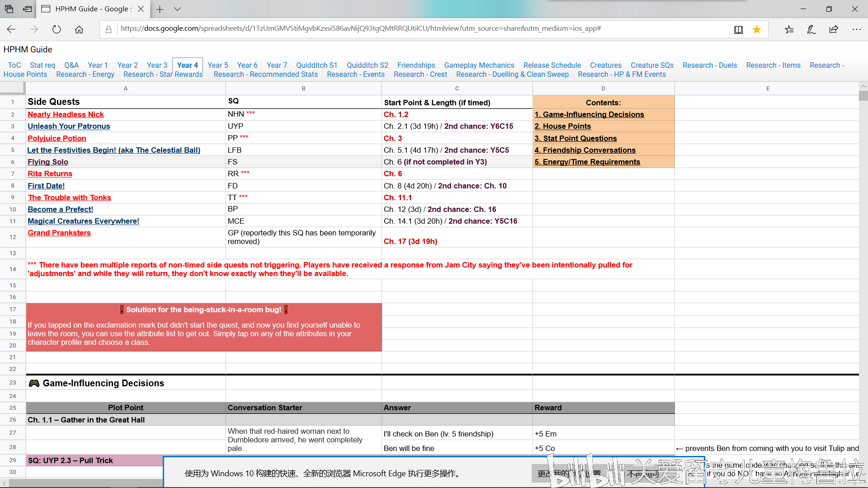Select the 'Ch. 17 (3d 19h)' cell
The height and width of the screenshot is (488, 868).
(x=457, y=237)
